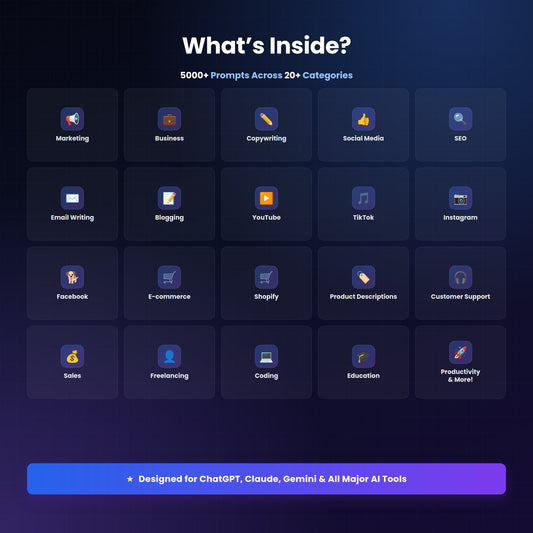Select the "Freelancing" label
The height and width of the screenshot is (533, 533).
click(169, 376)
